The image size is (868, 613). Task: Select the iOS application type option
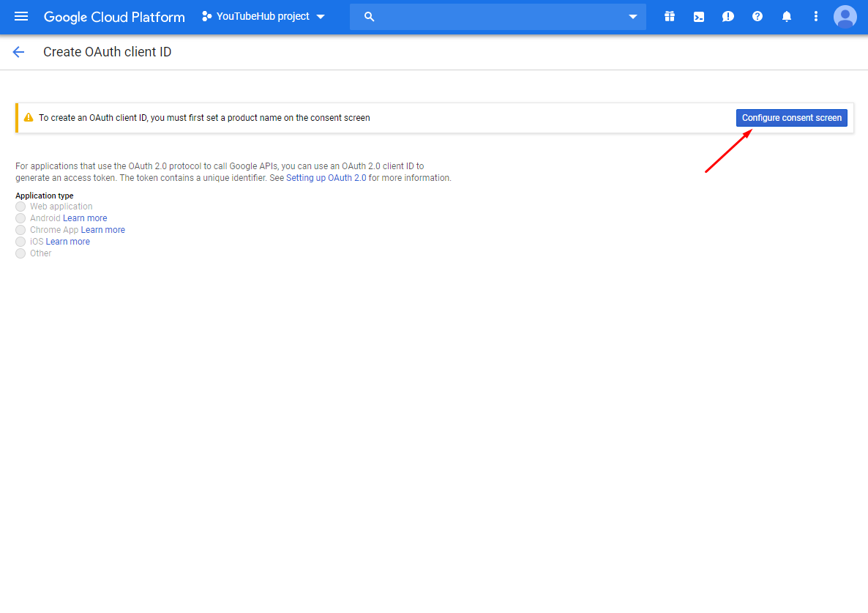point(20,241)
